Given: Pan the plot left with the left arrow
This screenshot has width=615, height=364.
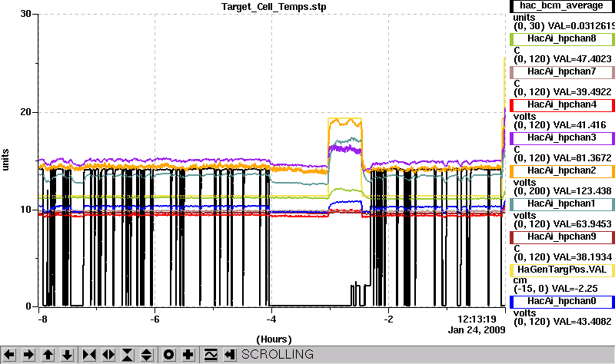Looking at the screenshot, I should [x=9, y=355].
